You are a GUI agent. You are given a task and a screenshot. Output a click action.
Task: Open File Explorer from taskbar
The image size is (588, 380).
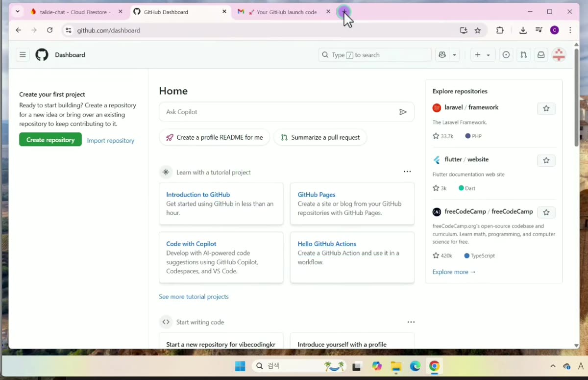(396, 366)
